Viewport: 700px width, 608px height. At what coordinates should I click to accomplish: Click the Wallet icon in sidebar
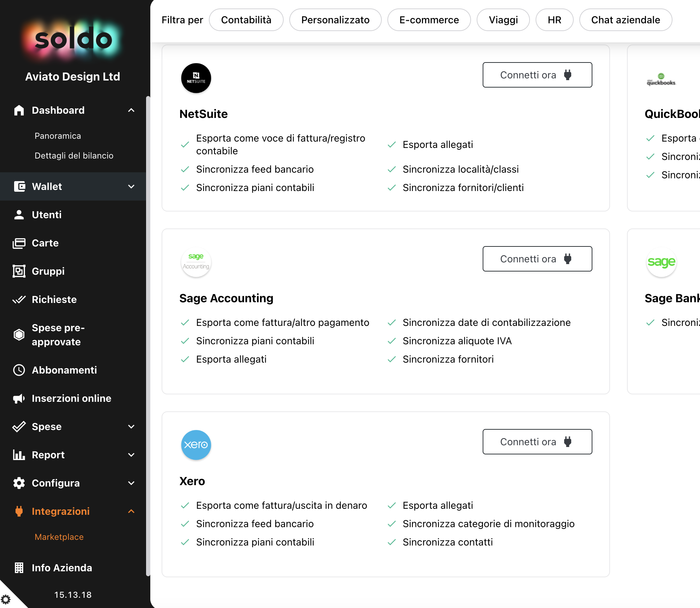click(19, 186)
